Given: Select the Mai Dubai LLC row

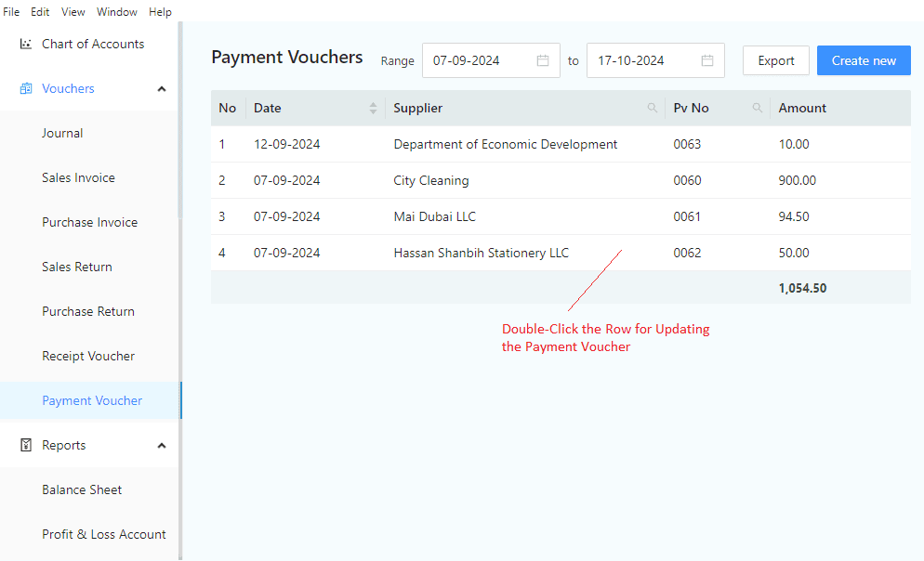Looking at the screenshot, I should tap(561, 216).
